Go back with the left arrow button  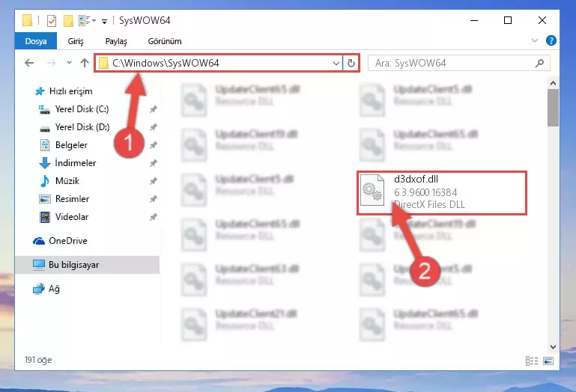(x=29, y=63)
